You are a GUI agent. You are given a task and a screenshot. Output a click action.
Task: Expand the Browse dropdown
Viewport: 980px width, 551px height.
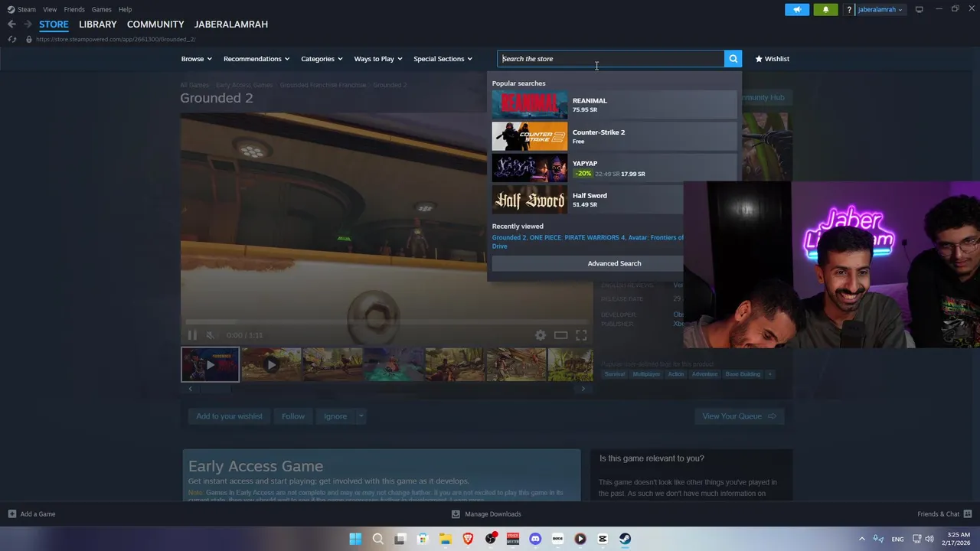[x=197, y=59]
